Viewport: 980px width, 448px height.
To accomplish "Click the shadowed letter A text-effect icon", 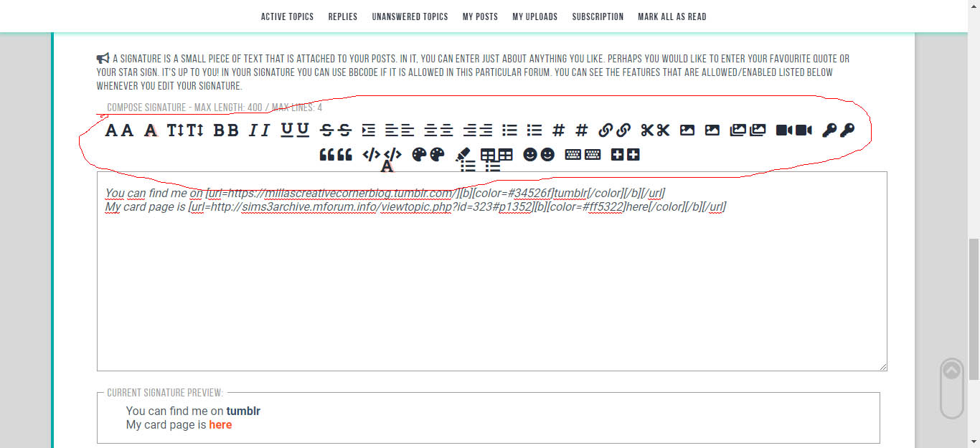I will (151, 130).
